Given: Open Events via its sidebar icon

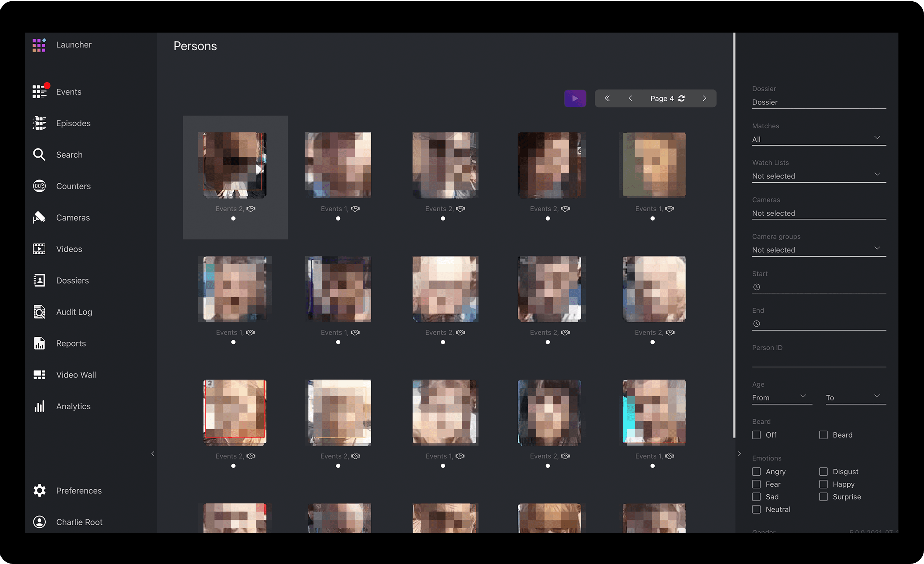Looking at the screenshot, I should [x=40, y=91].
